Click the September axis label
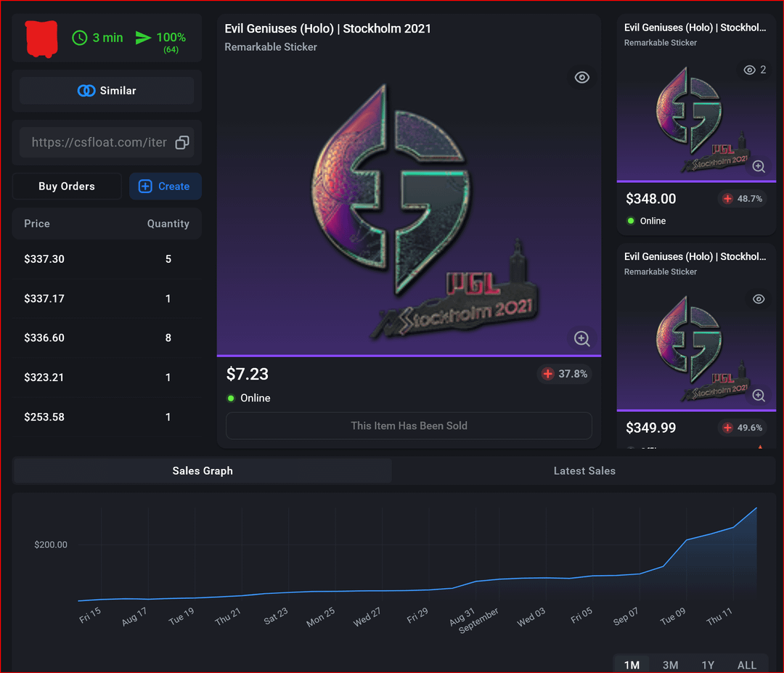 478,621
